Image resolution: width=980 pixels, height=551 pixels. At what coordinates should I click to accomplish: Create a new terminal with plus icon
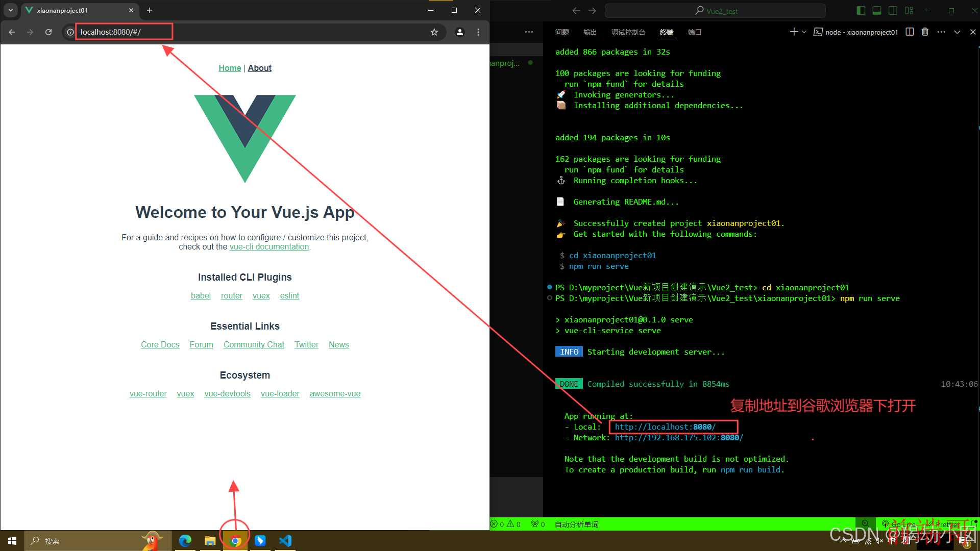pos(794,32)
